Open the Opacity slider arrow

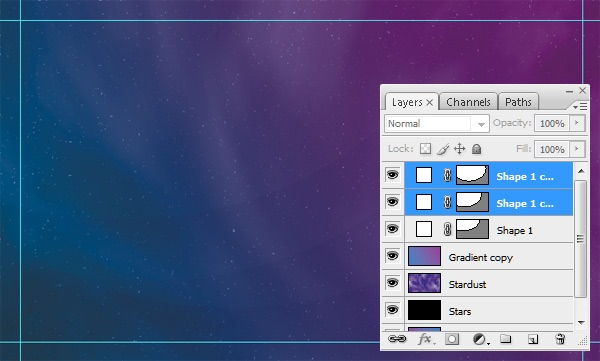577,123
